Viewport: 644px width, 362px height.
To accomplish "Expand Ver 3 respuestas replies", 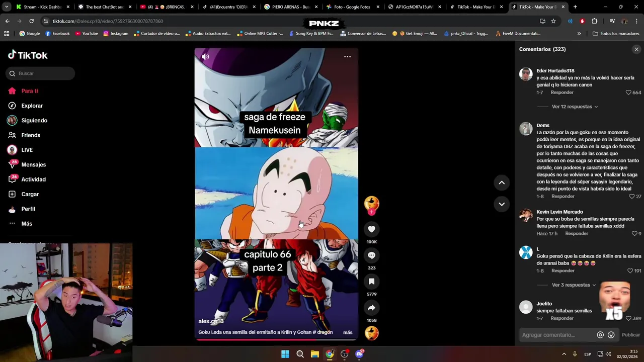I will pos(574,285).
